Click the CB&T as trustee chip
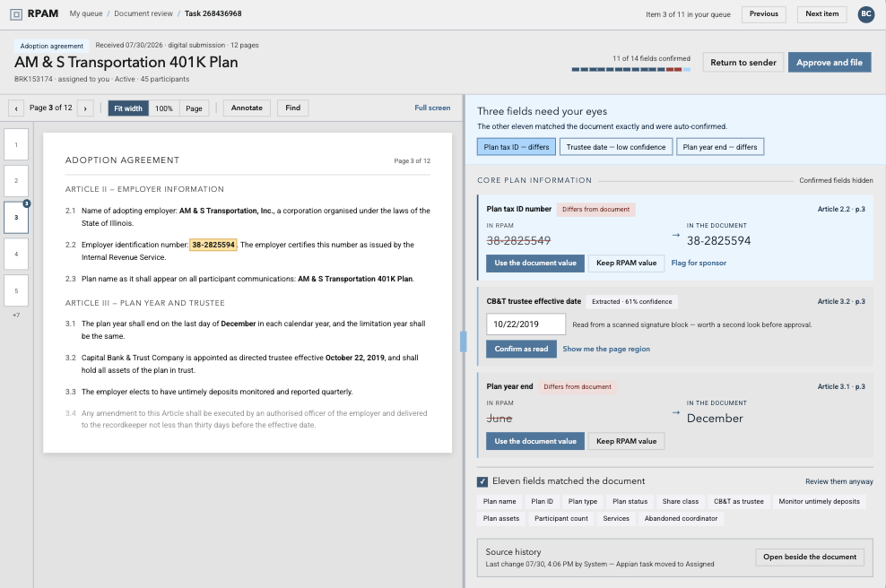Image resolution: width=886 pixels, height=588 pixels. click(739, 502)
